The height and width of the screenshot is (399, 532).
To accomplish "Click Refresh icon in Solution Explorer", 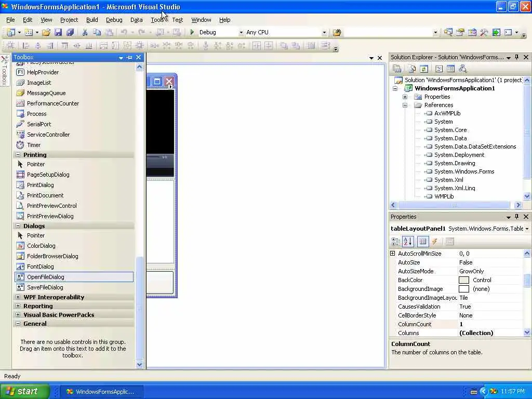I will click(x=424, y=69).
